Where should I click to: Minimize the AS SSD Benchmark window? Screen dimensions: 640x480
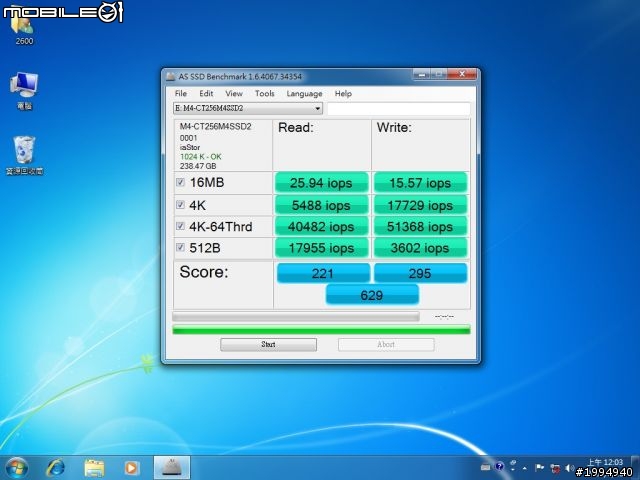click(422, 74)
